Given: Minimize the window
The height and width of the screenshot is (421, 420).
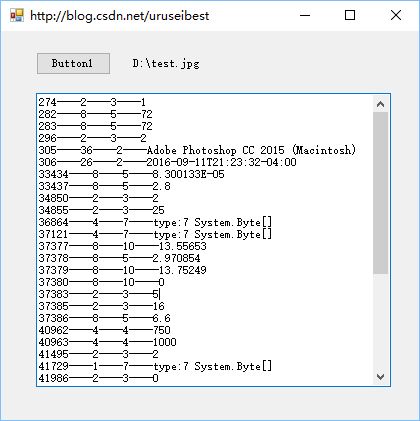Looking at the screenshot, I should (x=305, y=15).
